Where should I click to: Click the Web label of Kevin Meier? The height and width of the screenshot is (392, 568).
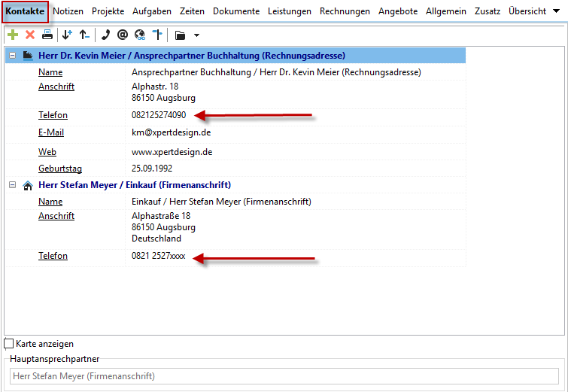(47, 152)
